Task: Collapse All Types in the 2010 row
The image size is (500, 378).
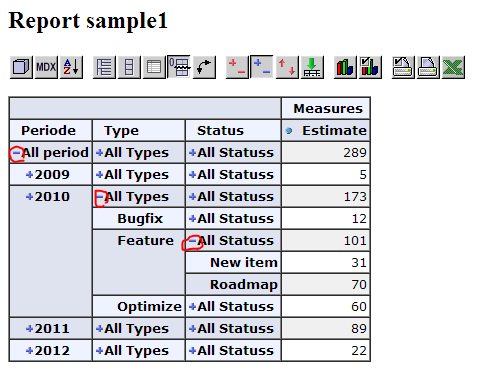Action: coord(99,197)
